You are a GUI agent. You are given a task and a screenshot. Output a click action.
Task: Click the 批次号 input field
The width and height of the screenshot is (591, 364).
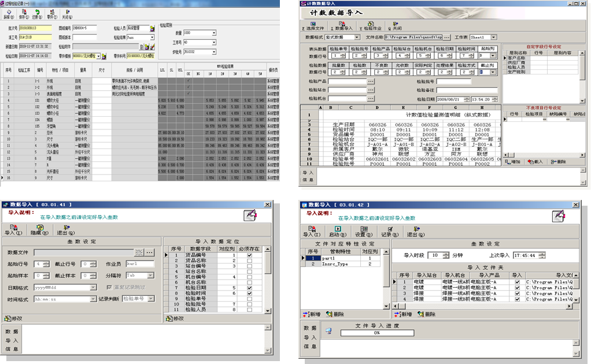[x=35, y=28]
